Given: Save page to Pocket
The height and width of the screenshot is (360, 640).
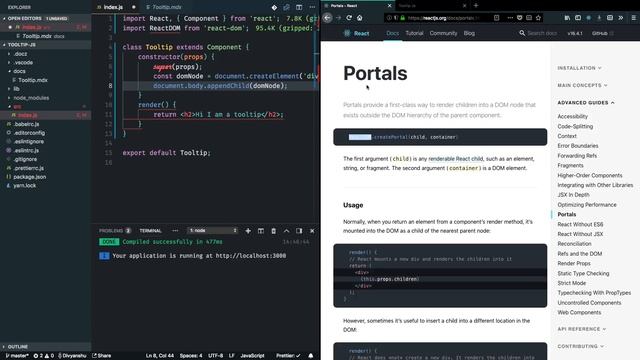Looking at the screenshot, I should point(520,18).
